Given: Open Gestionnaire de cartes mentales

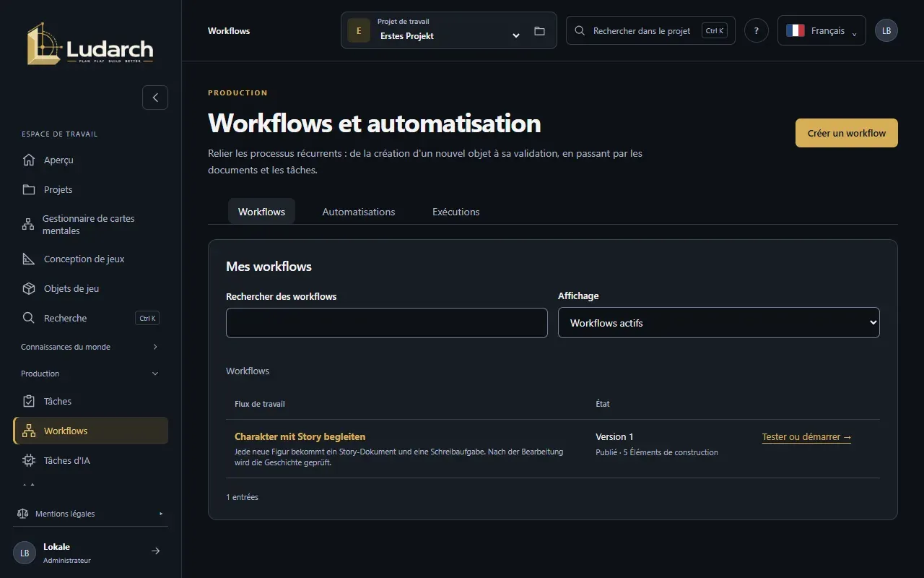Looking at the screenshot, I should [x=90, y=225].
